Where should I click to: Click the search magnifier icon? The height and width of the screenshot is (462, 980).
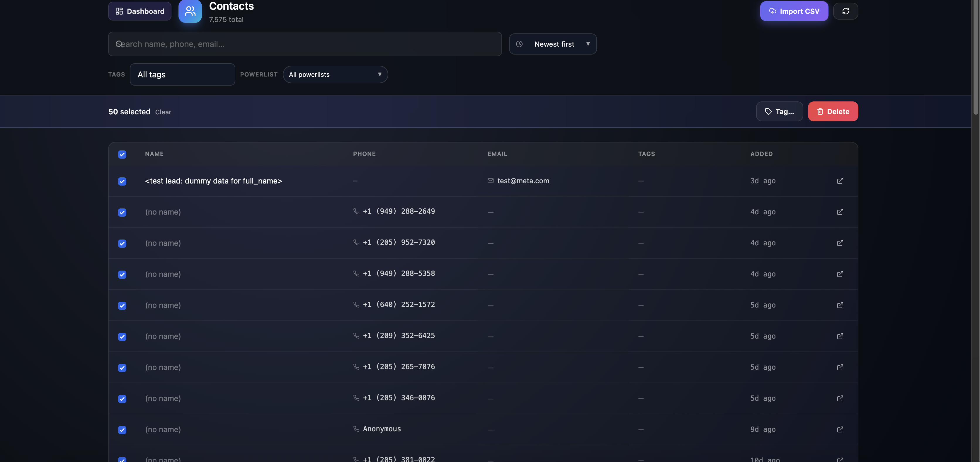pyautogui.click(x=119, y=44)
